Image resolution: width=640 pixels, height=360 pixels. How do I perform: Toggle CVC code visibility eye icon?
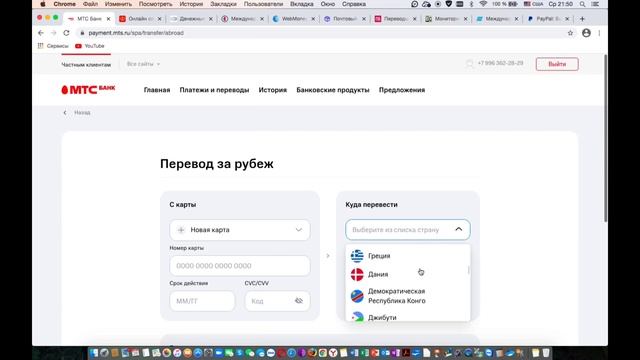299,301
